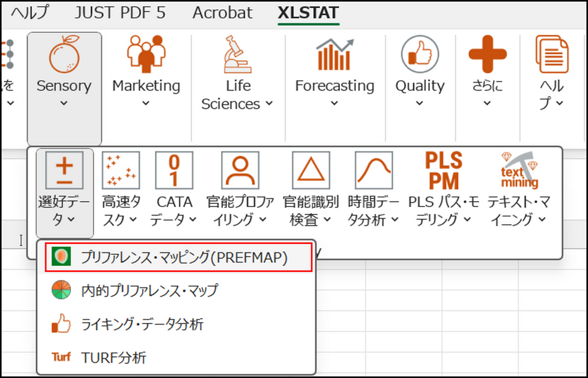Switch to the JUST PDF 5 tab
This screenshot has width=588, height=378.
[x=120, y=13]
